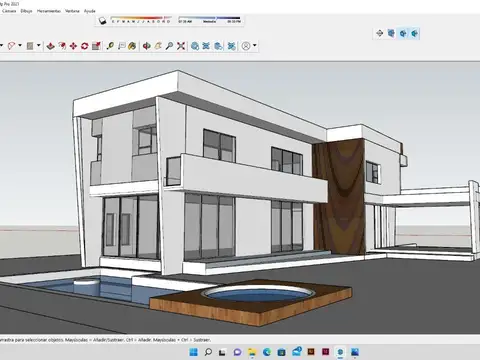Switch to SketchUp taskbar icon

(340, 352)
